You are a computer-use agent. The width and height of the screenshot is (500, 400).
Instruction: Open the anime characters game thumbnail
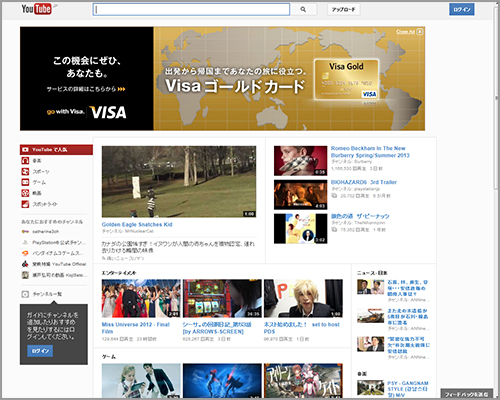coord(303,380)
